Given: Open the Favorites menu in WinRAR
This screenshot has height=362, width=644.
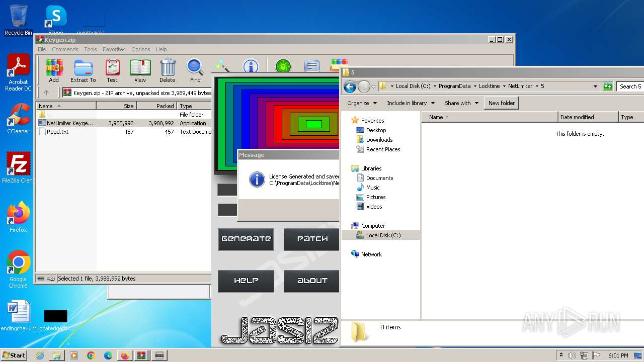Looking at the screenshot, I should point(114,49).
